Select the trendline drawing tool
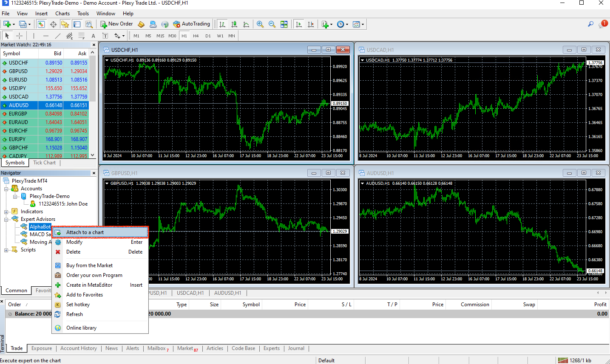The image size is (610, 364). click(x=57, y=36)
